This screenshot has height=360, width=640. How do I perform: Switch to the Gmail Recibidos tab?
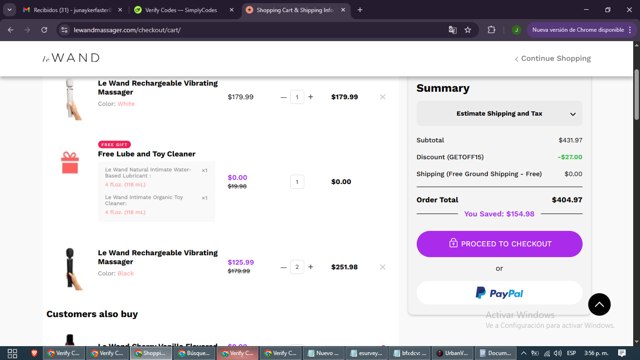[x=72, y=10]
